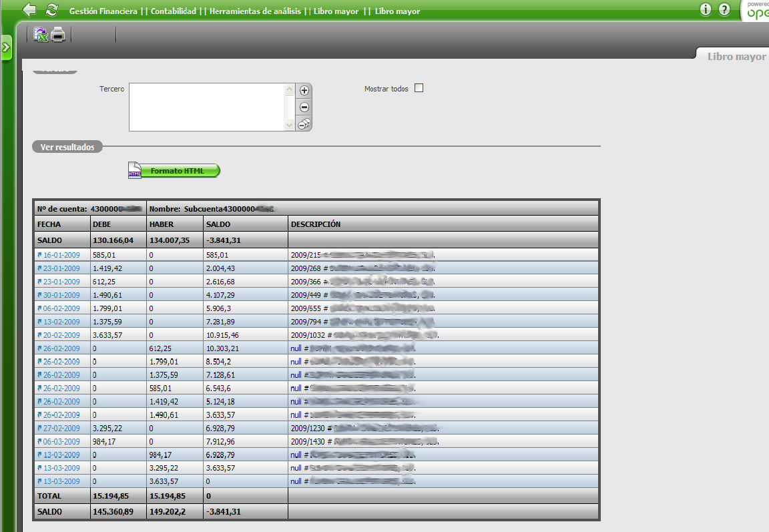Click the back arrow icon
The width and height of the screenshot is (769, 532).
point(29,10)
